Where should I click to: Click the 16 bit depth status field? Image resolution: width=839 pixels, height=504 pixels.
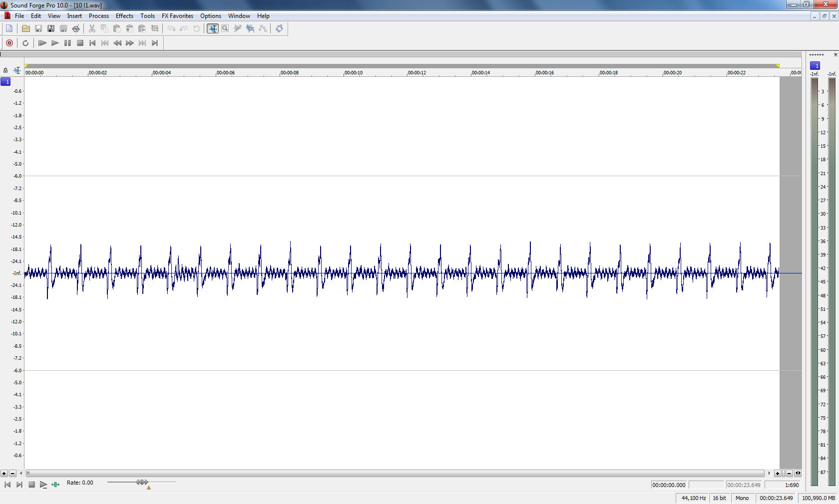719,498
